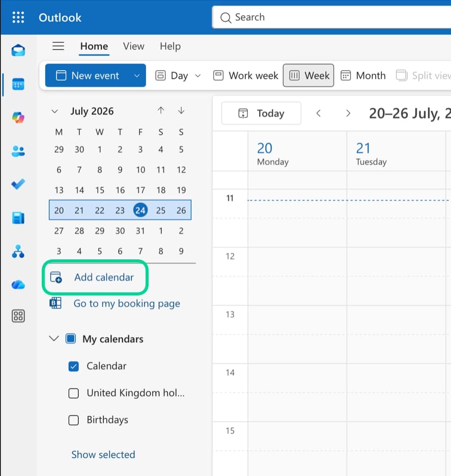Select 15 in the mini calendar
This screenshot has width=451, height=476.
tap(100, 190)
